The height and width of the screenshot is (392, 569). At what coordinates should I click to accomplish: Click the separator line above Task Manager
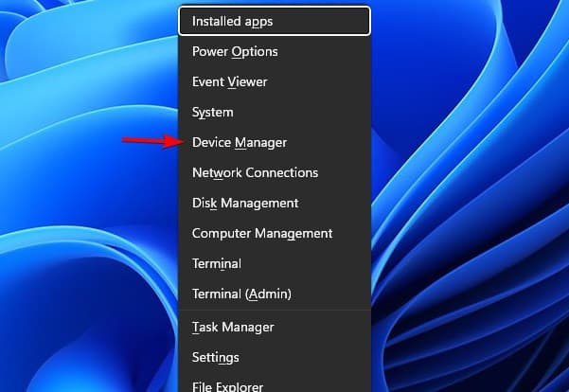coord(275,310)
